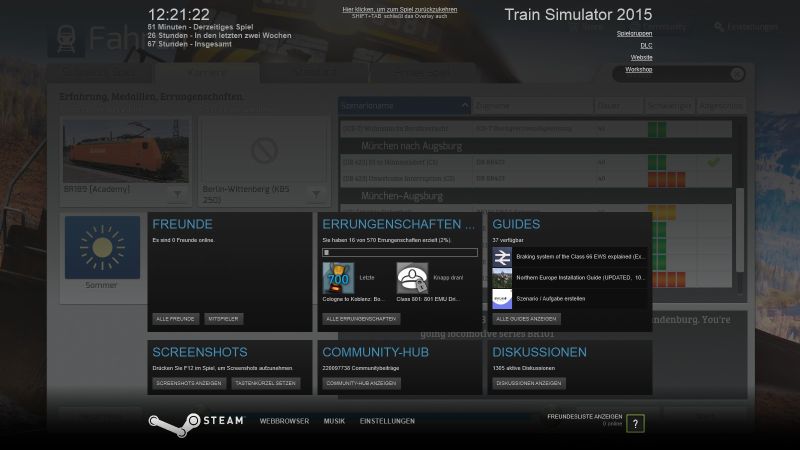Select 'München nach Augsburg' group row
The width and height of the screenshot is (800, 450).
(x=536, y=146)
